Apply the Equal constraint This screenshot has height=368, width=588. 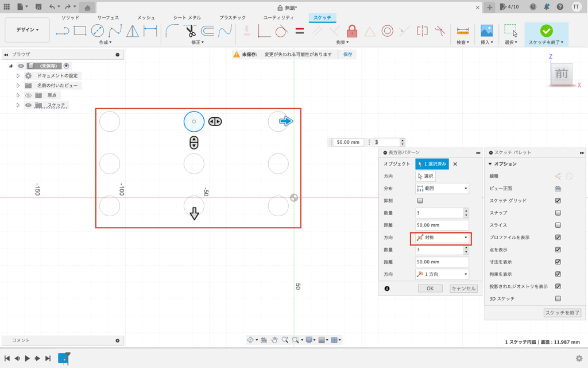(x=299, y=31)
